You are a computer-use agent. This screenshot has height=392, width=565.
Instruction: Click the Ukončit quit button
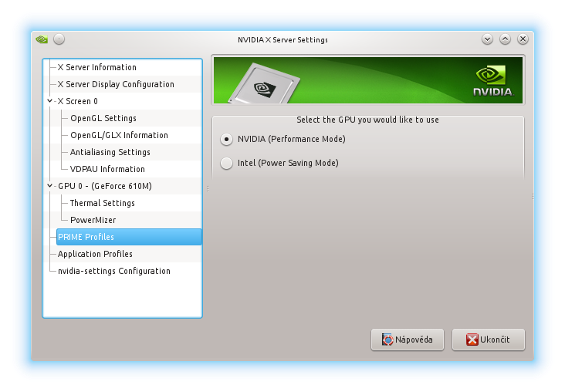point(489,340)
